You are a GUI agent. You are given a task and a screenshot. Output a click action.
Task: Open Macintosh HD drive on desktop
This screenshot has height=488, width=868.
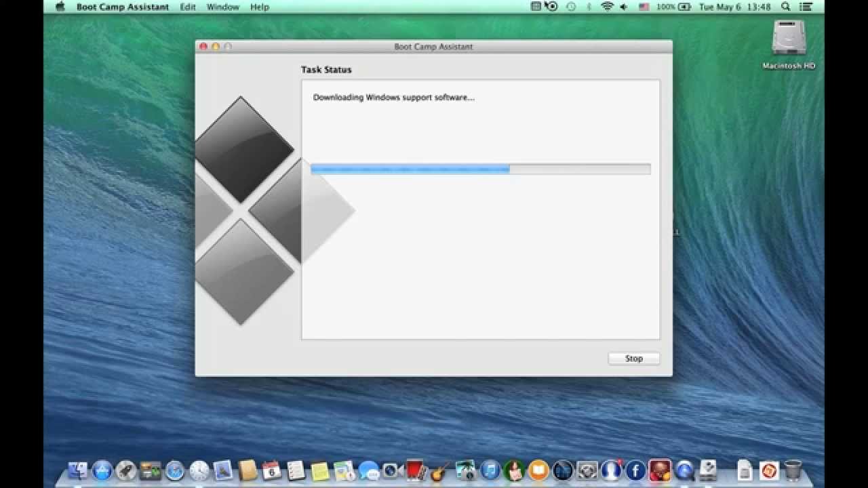point(789,45)
